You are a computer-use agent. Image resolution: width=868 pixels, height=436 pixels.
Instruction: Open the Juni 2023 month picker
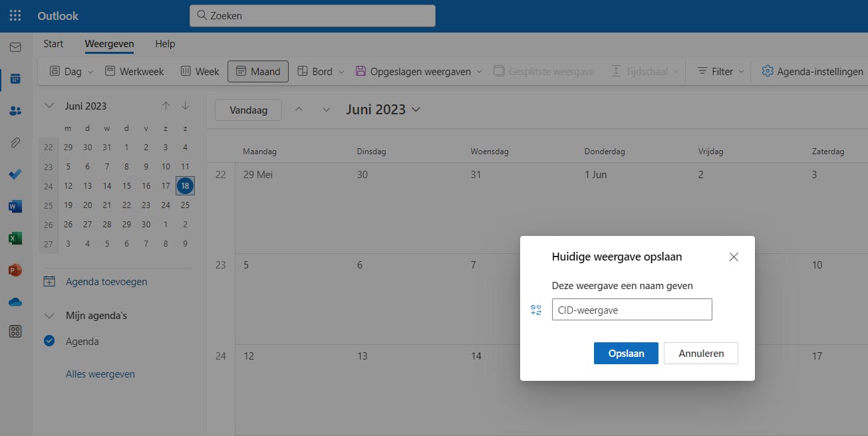(383, 110)
